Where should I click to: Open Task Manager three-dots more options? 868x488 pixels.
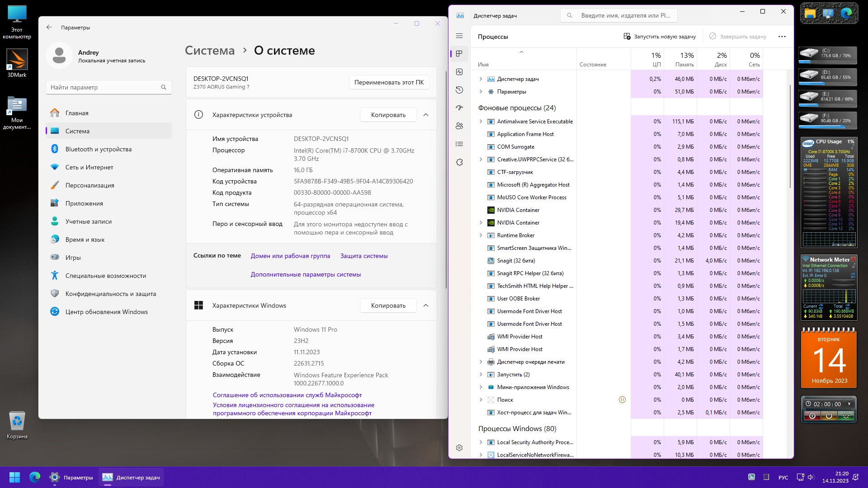pyautogui.click(x=782, y=37)
